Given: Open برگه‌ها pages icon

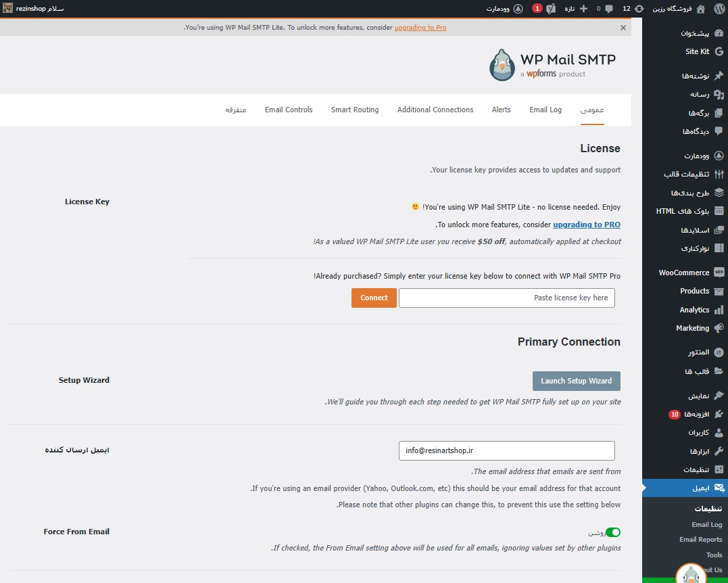Looking at the screenshot, I should tap(719, 113).
